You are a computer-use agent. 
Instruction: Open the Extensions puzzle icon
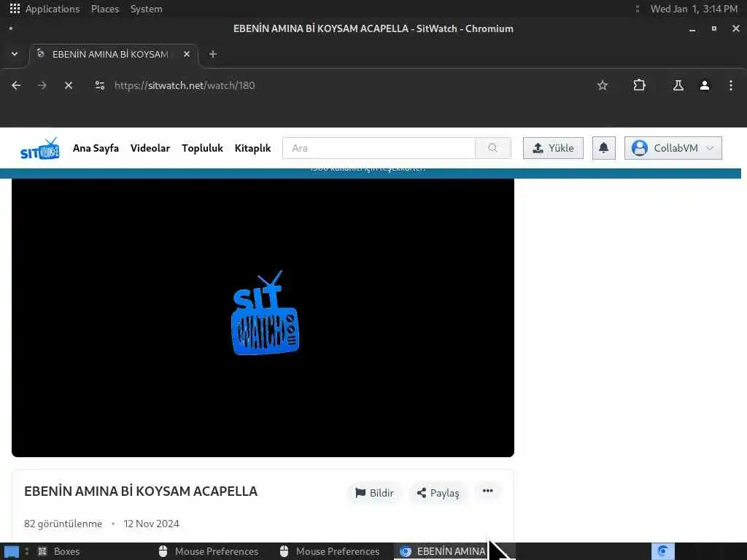[639, 85]
